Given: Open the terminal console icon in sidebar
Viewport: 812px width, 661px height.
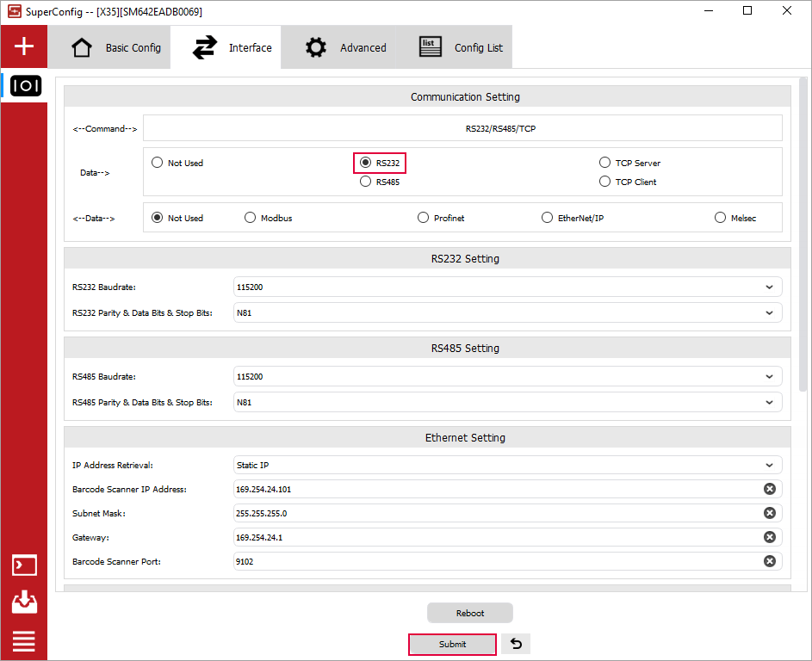Looking at the screenshot, I should point(24,565).
